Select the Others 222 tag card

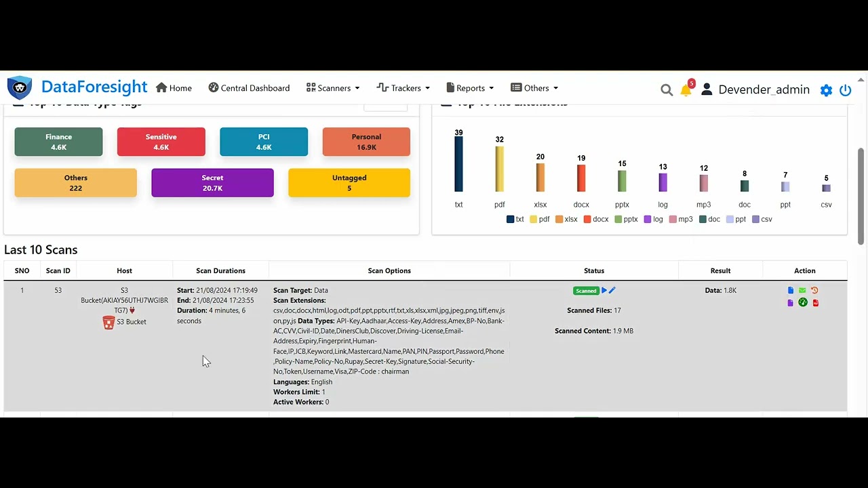point(76,183)
